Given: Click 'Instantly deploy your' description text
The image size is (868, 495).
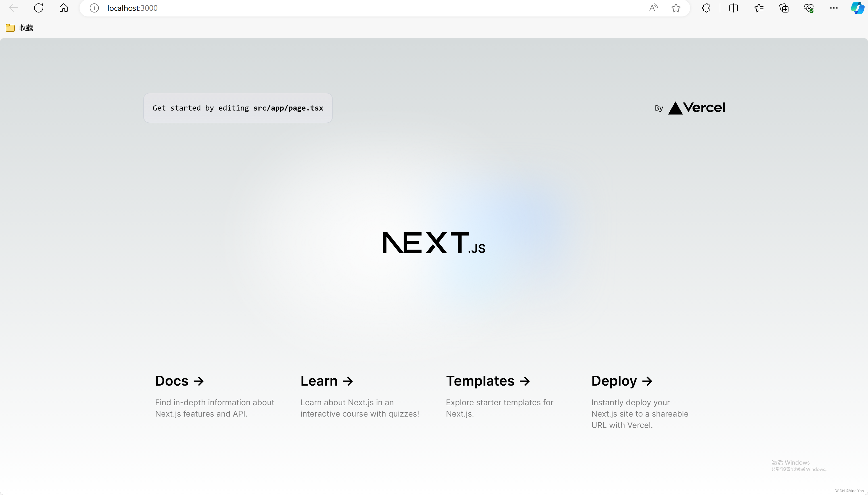Looking at the screenshot, I should pyautogui.click(x=631, y=402).
